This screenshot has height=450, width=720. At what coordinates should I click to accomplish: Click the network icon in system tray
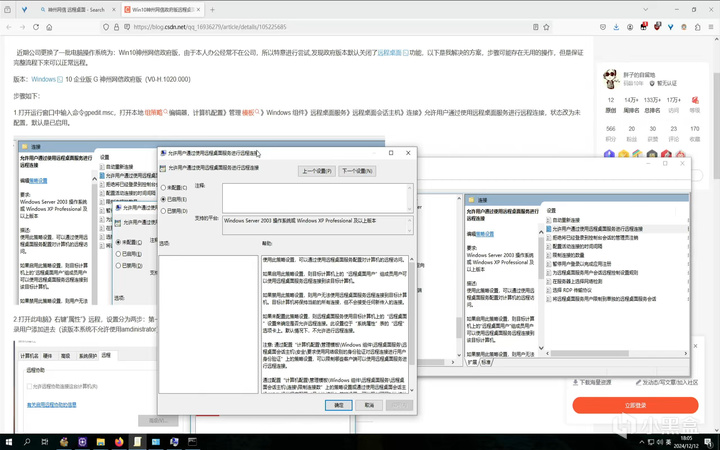(651, 442)
